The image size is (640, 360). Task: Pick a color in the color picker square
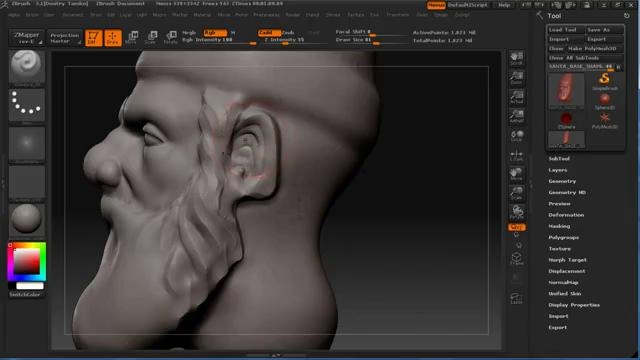click(27, 262)
